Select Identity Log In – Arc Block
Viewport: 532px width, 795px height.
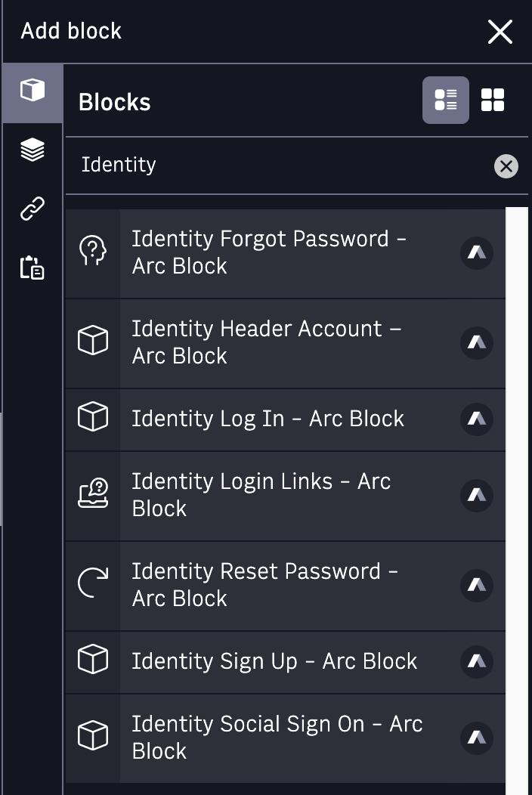pyautogui.click(x=285, y=419)
